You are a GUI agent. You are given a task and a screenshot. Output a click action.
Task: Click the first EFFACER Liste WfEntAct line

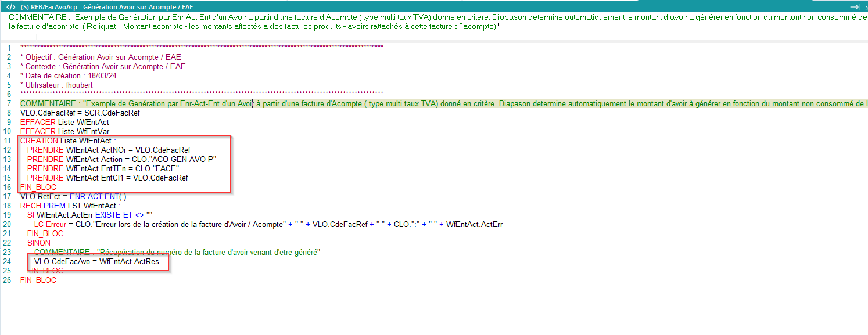64,122
